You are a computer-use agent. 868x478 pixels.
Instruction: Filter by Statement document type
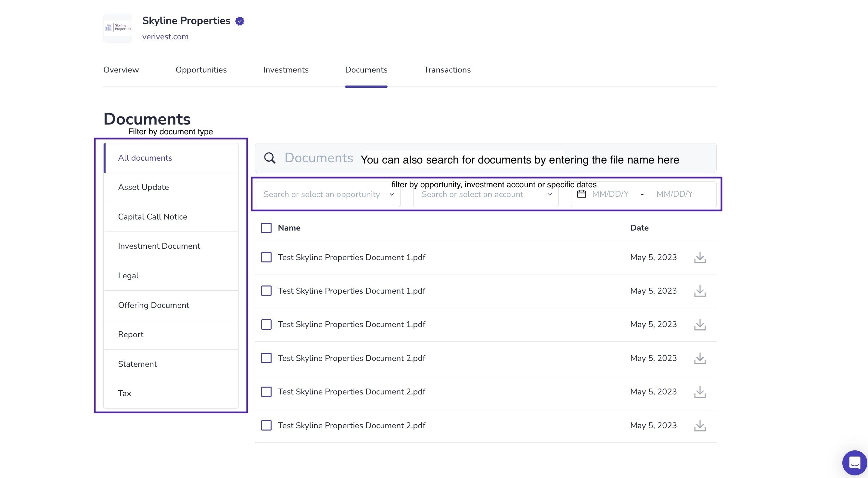[x=171, y=364]
